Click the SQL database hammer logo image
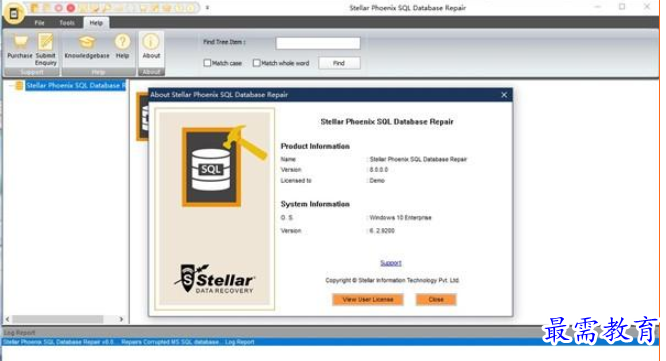The width and height of the screenshot is (666, 361). (224, 166)
